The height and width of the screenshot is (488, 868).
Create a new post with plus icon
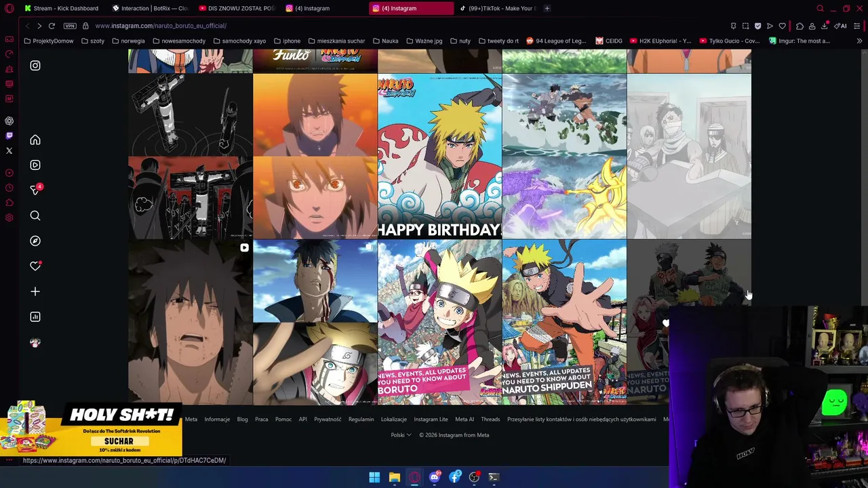[x=35, y=291]
